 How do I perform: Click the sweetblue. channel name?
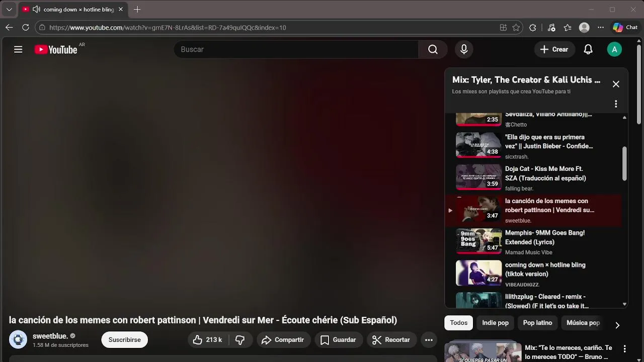50,336
